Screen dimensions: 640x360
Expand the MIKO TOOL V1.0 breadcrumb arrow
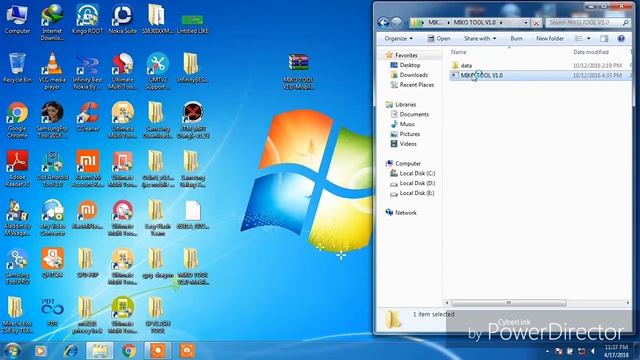click(x=501, y=22)
